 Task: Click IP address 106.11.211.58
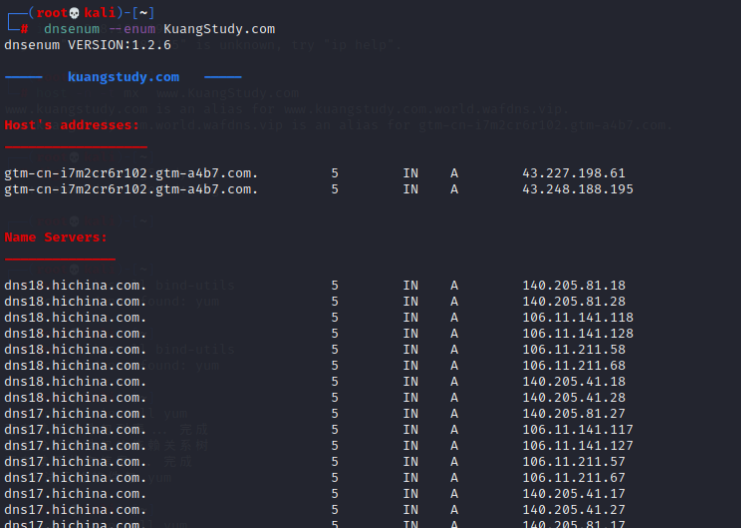pyautogui.click(x=574, y=350)
